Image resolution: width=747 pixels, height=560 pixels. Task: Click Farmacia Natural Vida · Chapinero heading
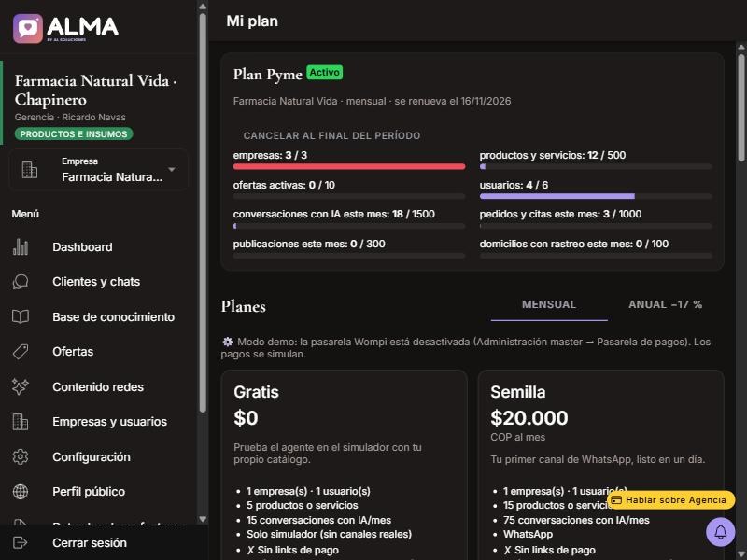[x=95, y=90]
